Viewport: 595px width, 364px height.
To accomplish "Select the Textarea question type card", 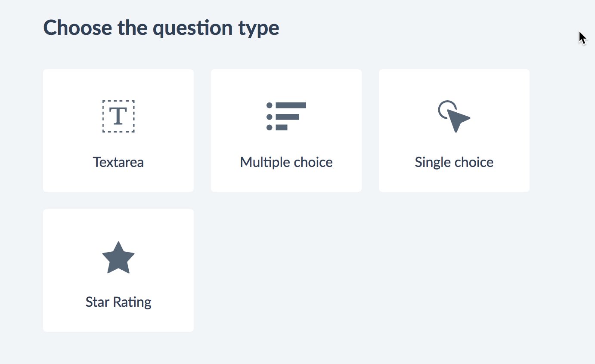I will pos(118,131).
